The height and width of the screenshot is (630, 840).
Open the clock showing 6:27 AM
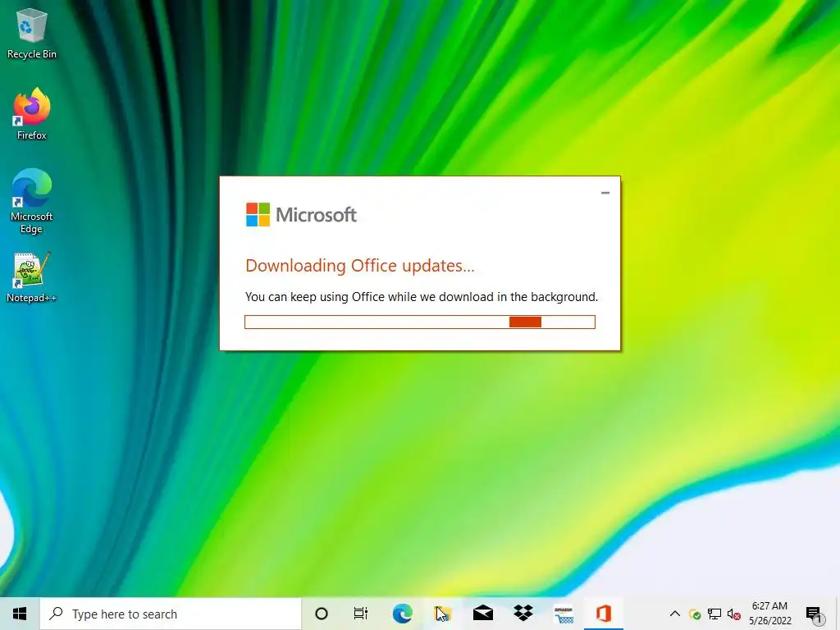click(769, 614)
